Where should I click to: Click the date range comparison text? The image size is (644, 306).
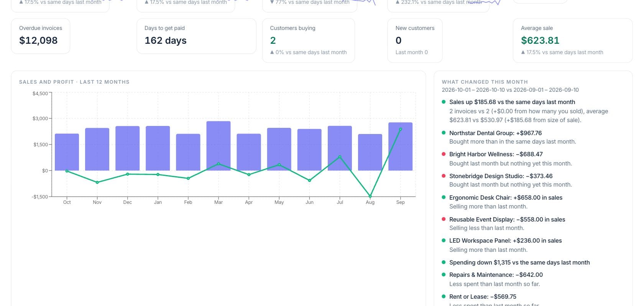510,90
